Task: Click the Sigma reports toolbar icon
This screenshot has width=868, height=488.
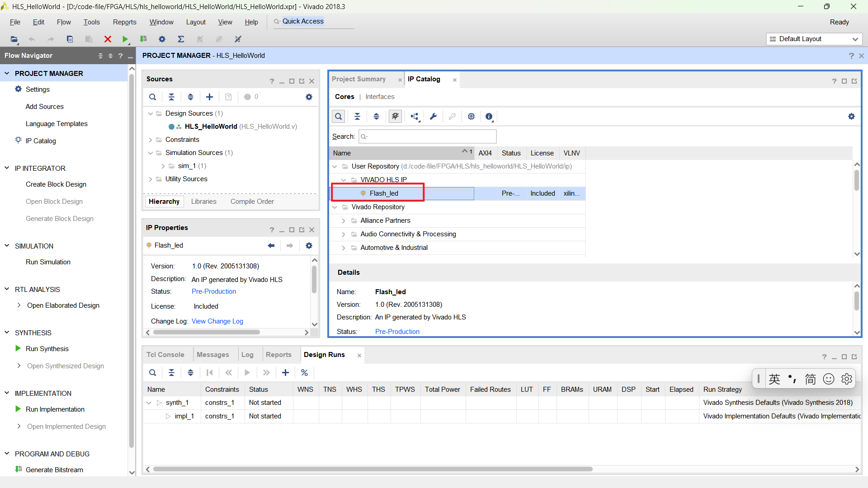Action: [x=181, y=39]
